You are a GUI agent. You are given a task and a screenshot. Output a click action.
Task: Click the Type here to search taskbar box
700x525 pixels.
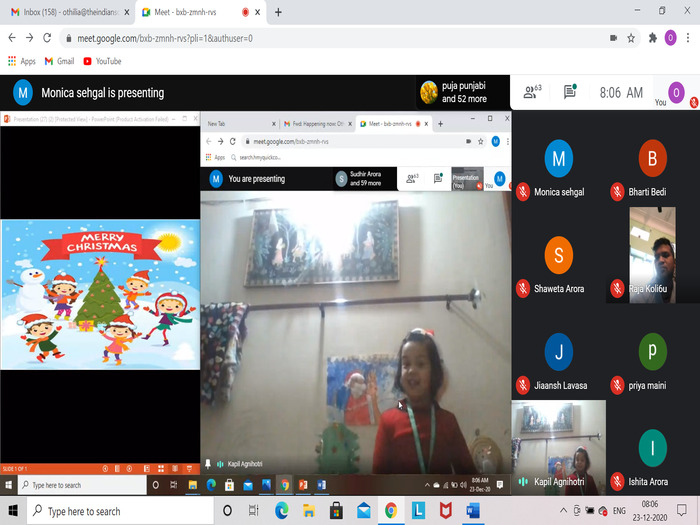point(120,511)
